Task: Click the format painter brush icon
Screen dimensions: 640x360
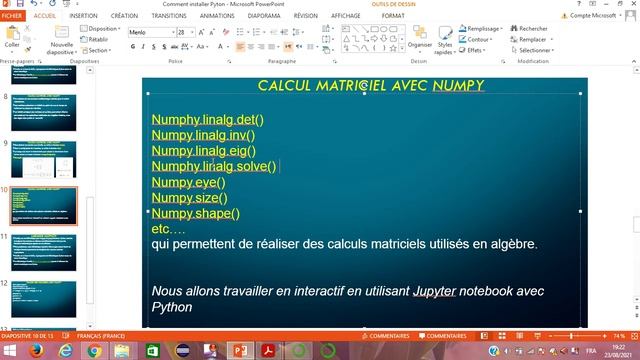Action: (x=27, y=50)
